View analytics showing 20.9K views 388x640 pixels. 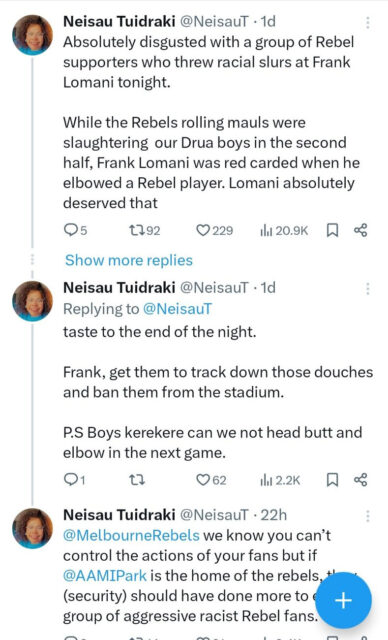click(284, 231)
